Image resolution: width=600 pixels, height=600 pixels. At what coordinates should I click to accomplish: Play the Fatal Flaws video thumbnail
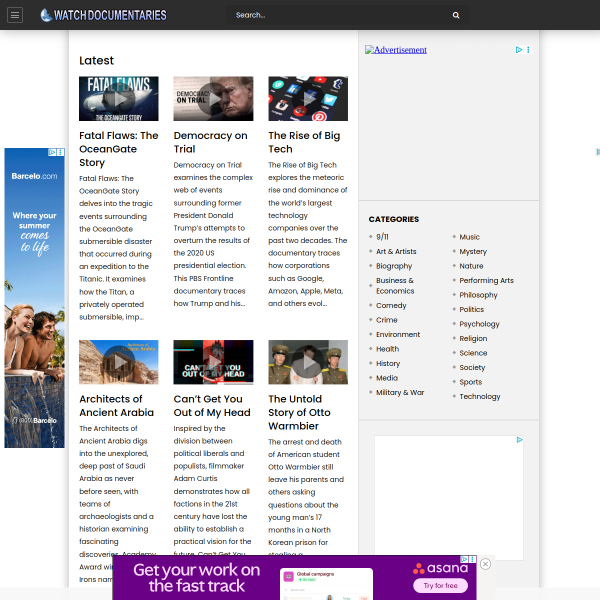click(x=118, y=98)
